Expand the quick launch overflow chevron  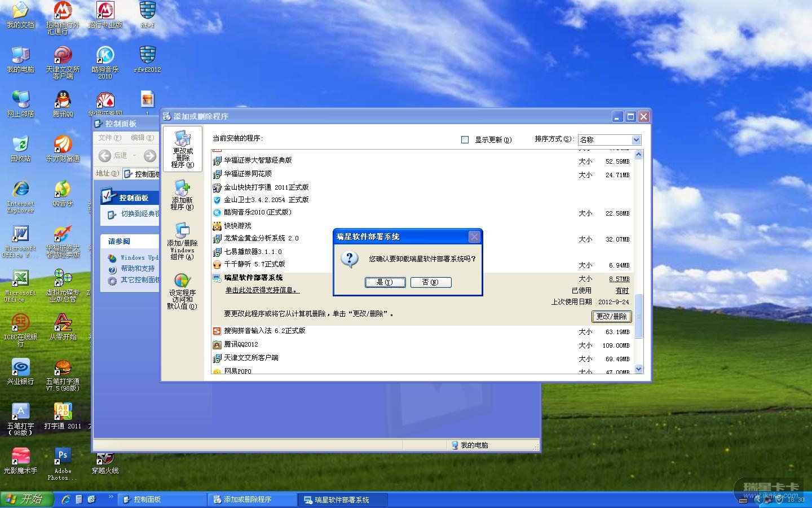click(111, 497)
